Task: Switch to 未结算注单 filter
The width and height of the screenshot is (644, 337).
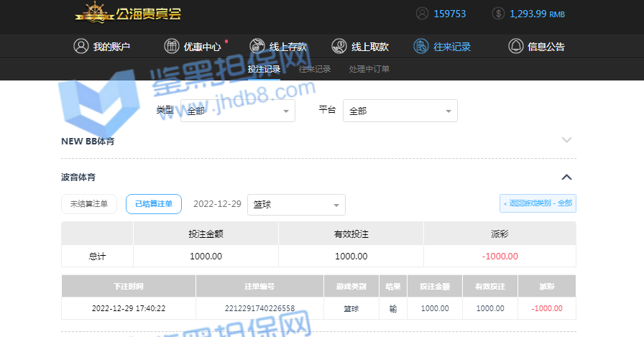Action: click(88, 204)
